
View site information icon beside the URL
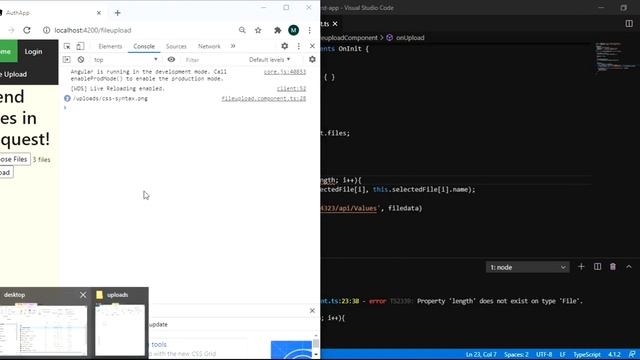click(47, 30)
